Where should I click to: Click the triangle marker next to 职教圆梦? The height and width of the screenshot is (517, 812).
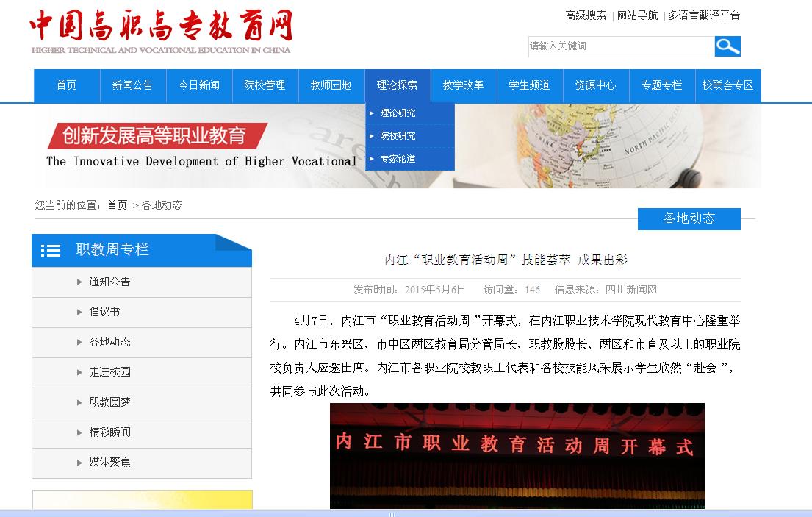[x=79, y=402]
